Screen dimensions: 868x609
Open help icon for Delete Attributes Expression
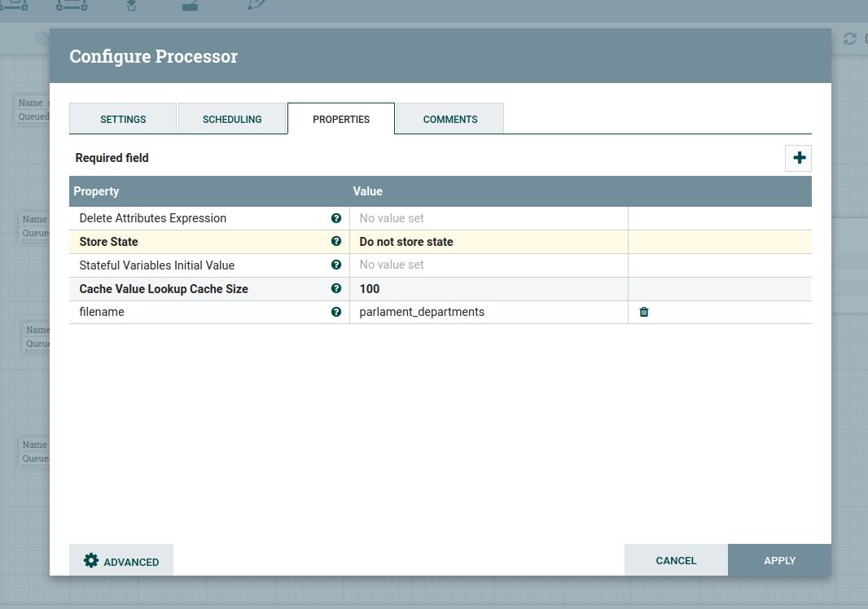(x=335, y=218)
